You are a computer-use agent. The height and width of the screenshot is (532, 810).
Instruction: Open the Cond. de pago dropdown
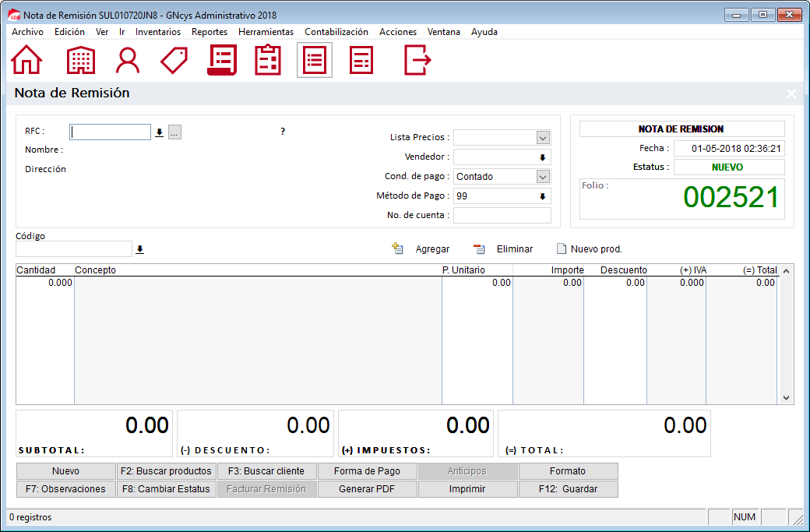coord(543,177)
